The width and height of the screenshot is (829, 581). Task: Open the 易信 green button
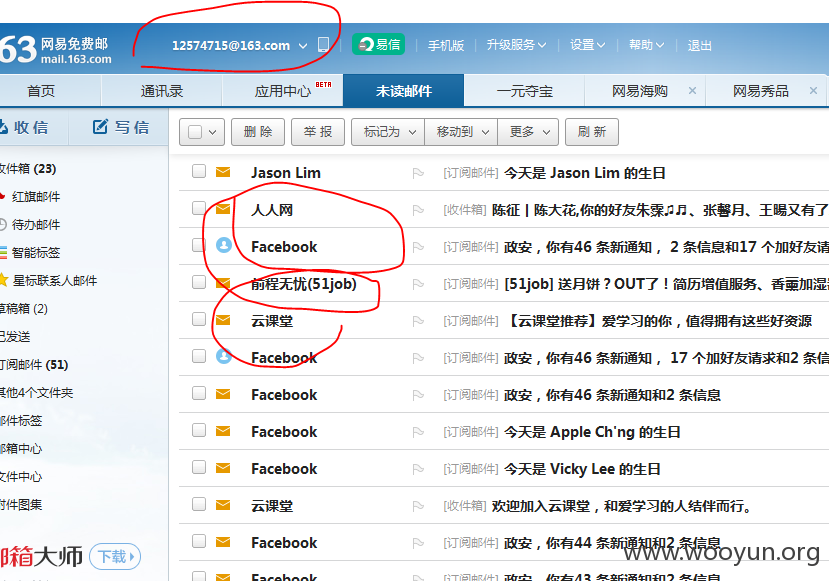pyautogui.click(x=379, y=44)
